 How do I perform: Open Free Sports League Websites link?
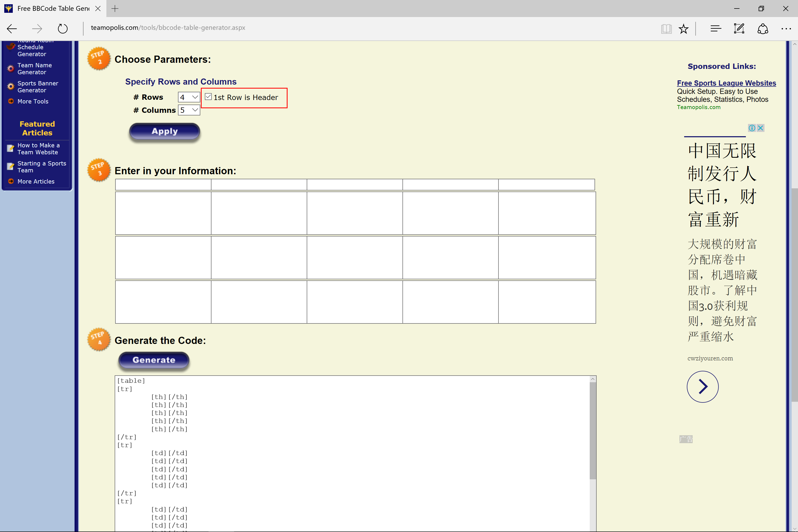click(x=726, y=83)
